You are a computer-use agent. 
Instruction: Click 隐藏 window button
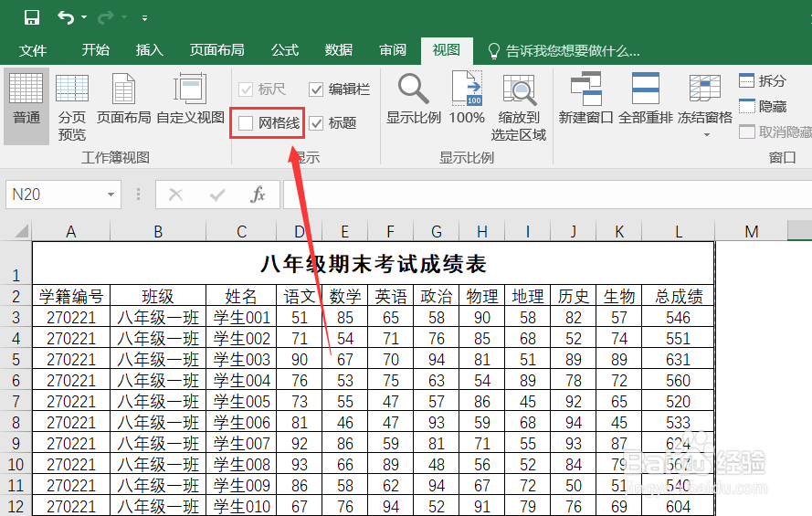point(763,107)
